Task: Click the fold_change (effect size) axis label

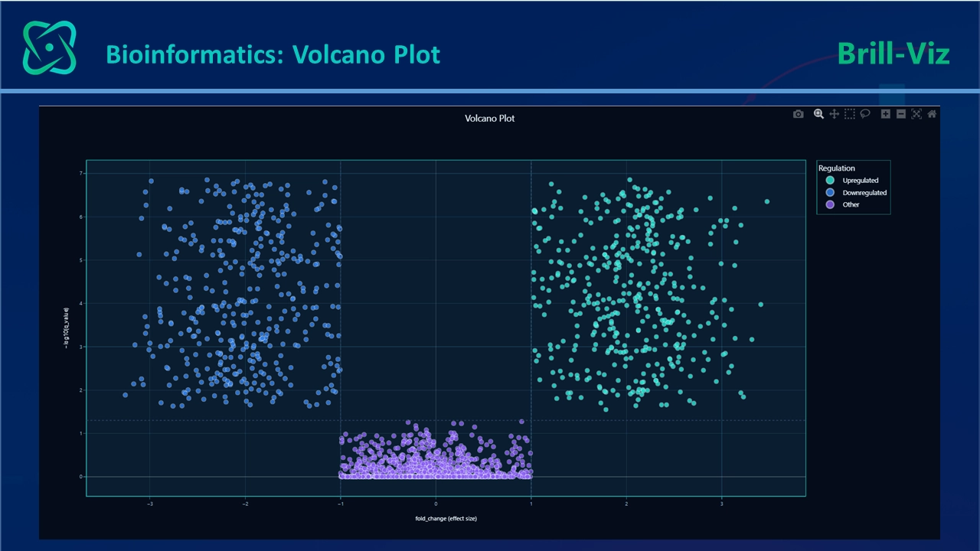Action: (446, 518)
